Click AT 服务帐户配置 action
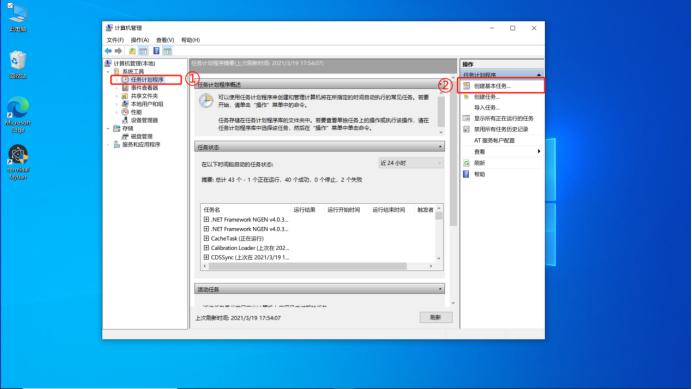Viewport: 692px width, 389px height. (494, 140)
